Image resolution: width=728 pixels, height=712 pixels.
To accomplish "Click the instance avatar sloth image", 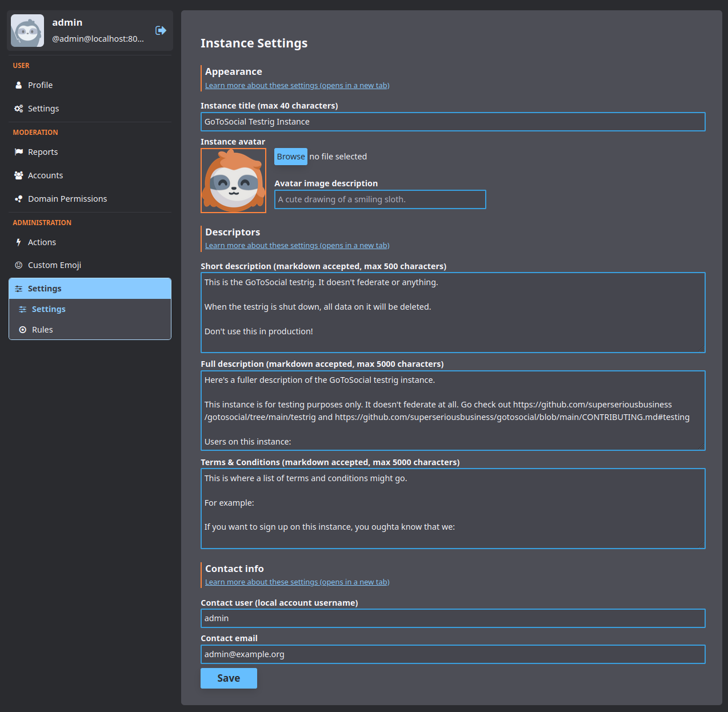I will 233,181.
